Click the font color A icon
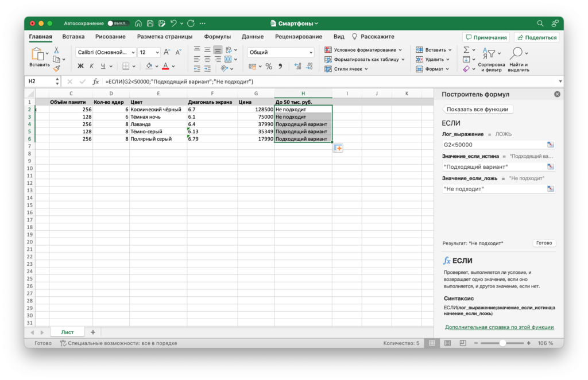 click(165, 66)
